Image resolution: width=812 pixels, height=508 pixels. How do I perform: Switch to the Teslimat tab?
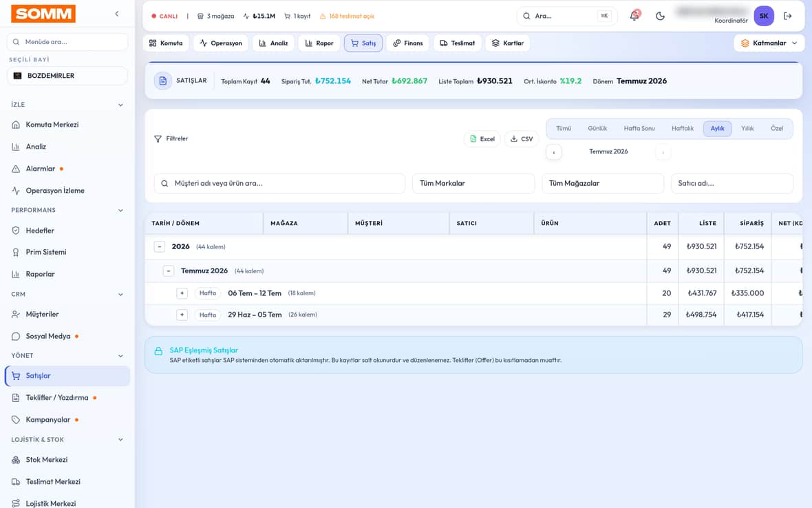[458, 43]
